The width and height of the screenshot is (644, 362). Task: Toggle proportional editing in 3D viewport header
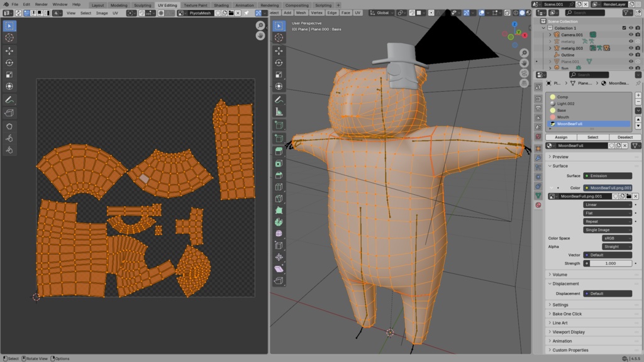coord(431,13)
